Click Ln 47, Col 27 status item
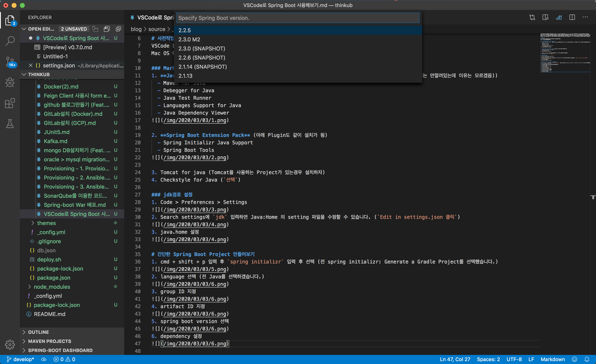The height and width of the screenshot is (364, 596). 455,359
